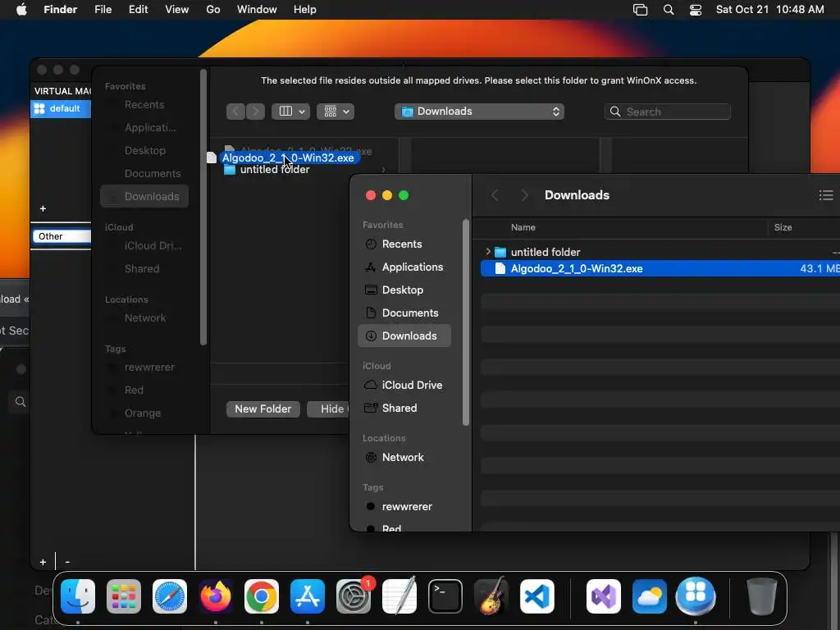The image size is (840, 630).
Task: Select Documents in Finder sidebar
Action: point(404,313)
